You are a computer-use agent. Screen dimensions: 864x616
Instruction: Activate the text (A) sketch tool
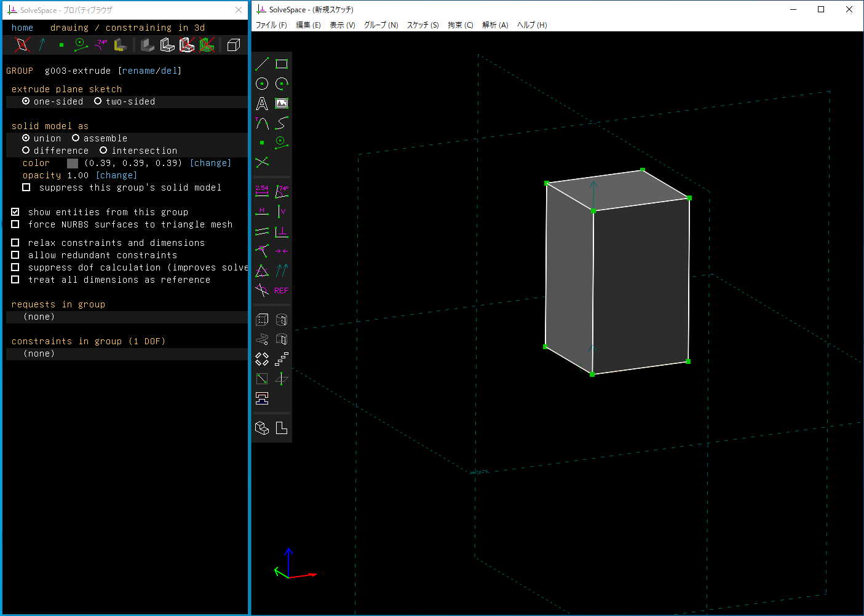tap(262, 103)
